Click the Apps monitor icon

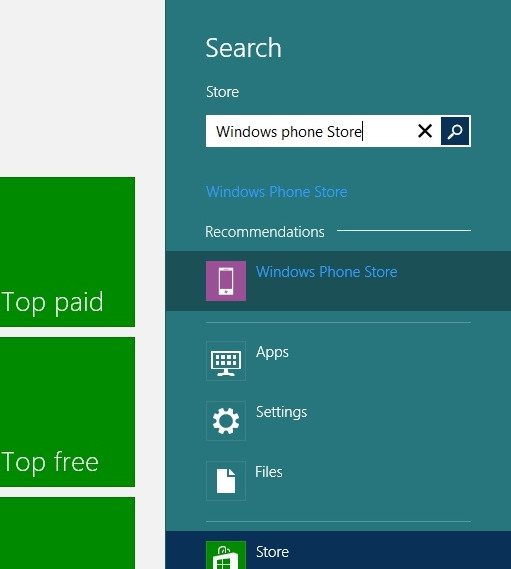(x=226, y=361)
